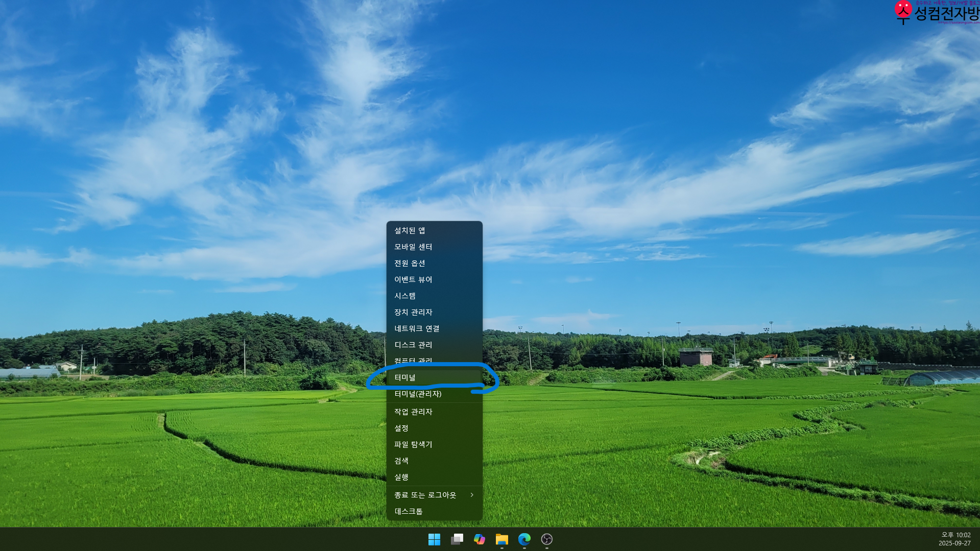The image size is (980, 551).
Task: Select 디스크 관리 menu item
Action: click(x=434, y=345)
